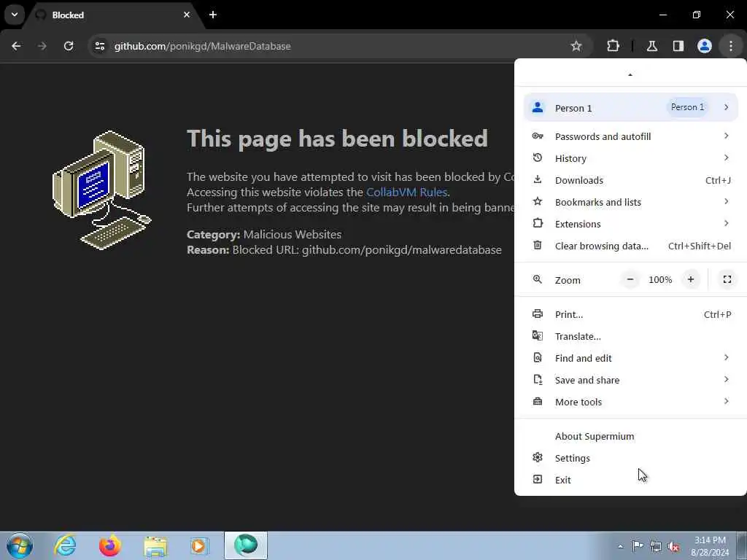This screenshot has width=747, height=560.
Task: Open a new tab with the plus button
Action: [x=213, y=15]
